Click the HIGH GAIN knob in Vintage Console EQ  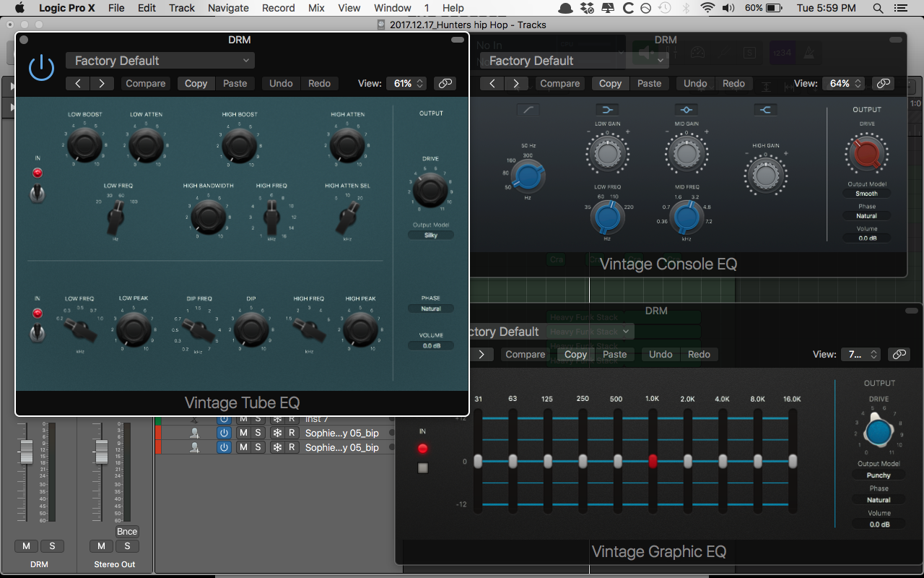[765, 175]
